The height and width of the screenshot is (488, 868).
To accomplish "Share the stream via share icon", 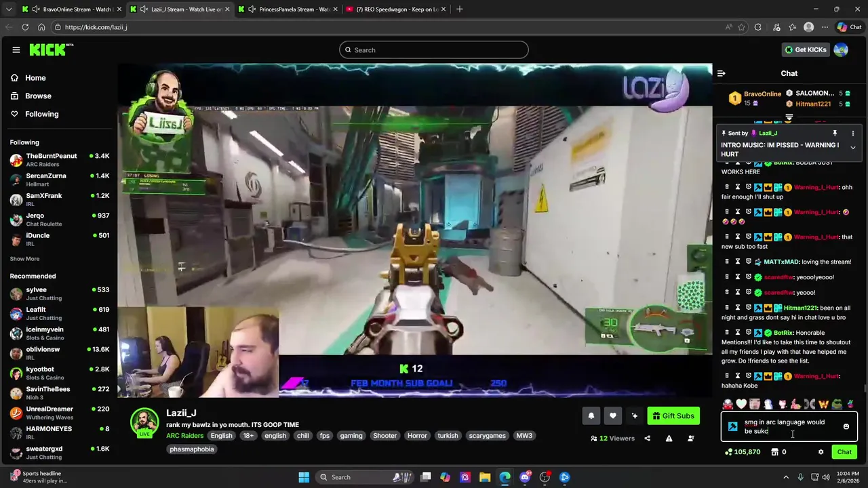I will [647, 439].
